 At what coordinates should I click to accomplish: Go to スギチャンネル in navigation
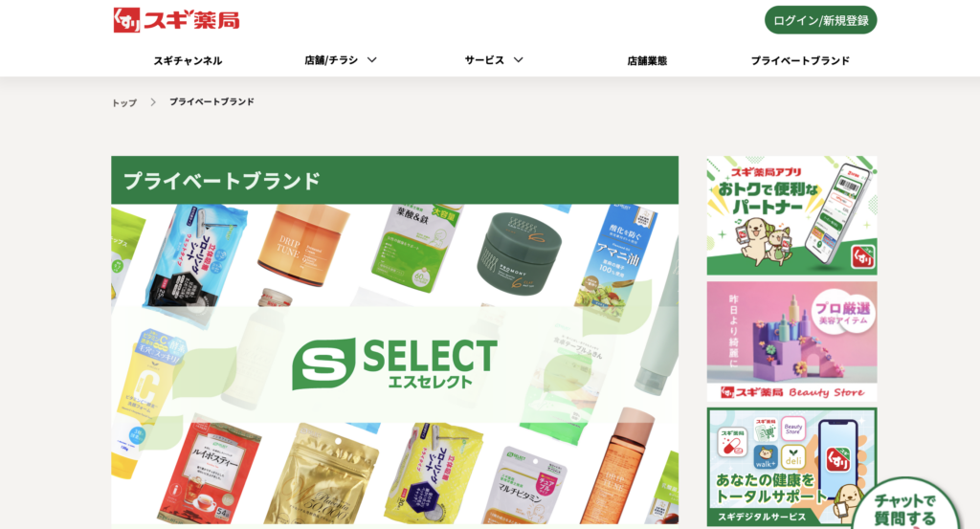coord(188,60)
